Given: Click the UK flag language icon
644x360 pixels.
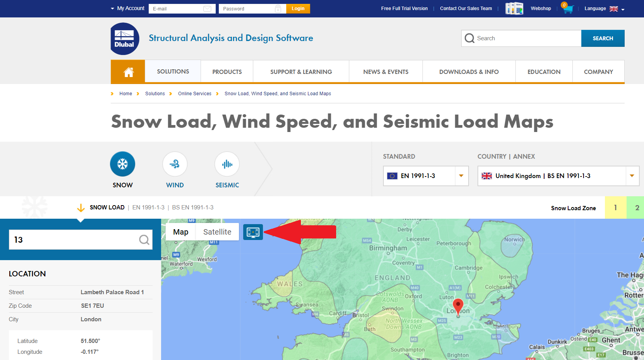Looking at the screenshot, I should tap(614, 9).
